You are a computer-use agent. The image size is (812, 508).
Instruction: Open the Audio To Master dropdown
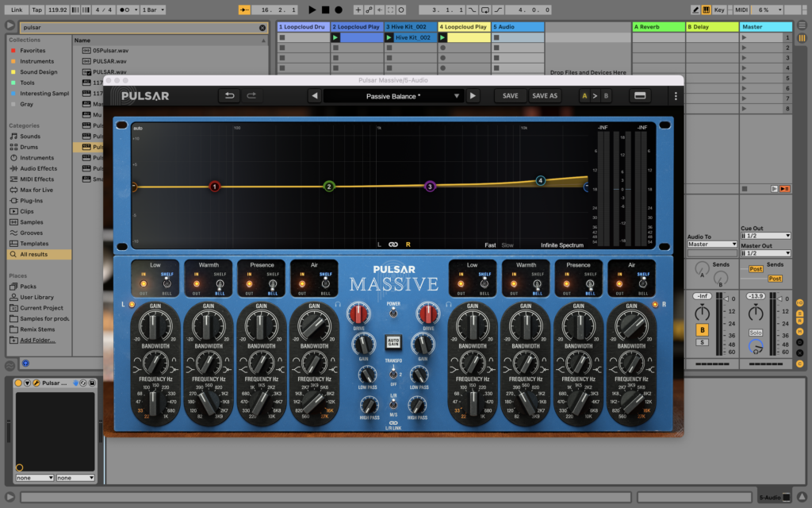click(x=712, y=244)
